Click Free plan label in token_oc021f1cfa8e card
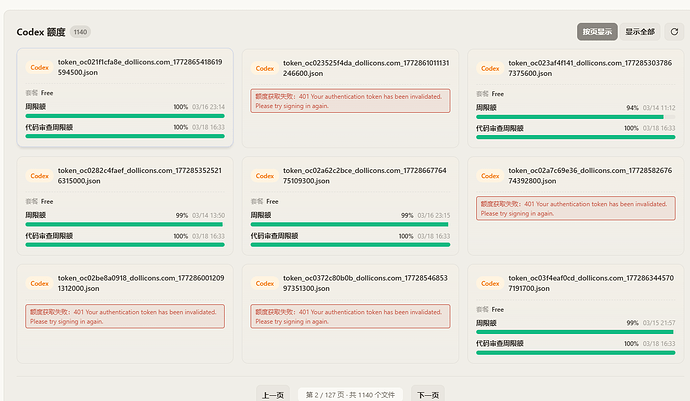Viewport: 690px width, 401px height. (47, 93)
